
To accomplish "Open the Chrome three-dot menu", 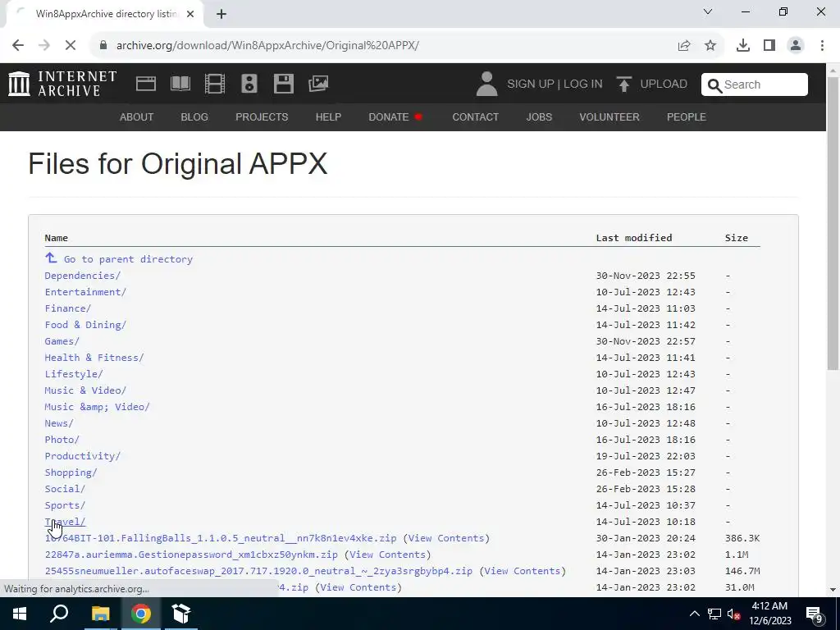I will pyautogui.click(x=822, y=46).
